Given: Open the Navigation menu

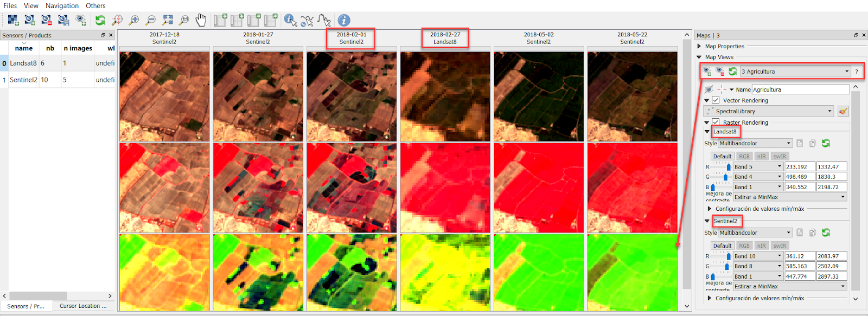Looking at the screenshot, I should pos(62,5).
